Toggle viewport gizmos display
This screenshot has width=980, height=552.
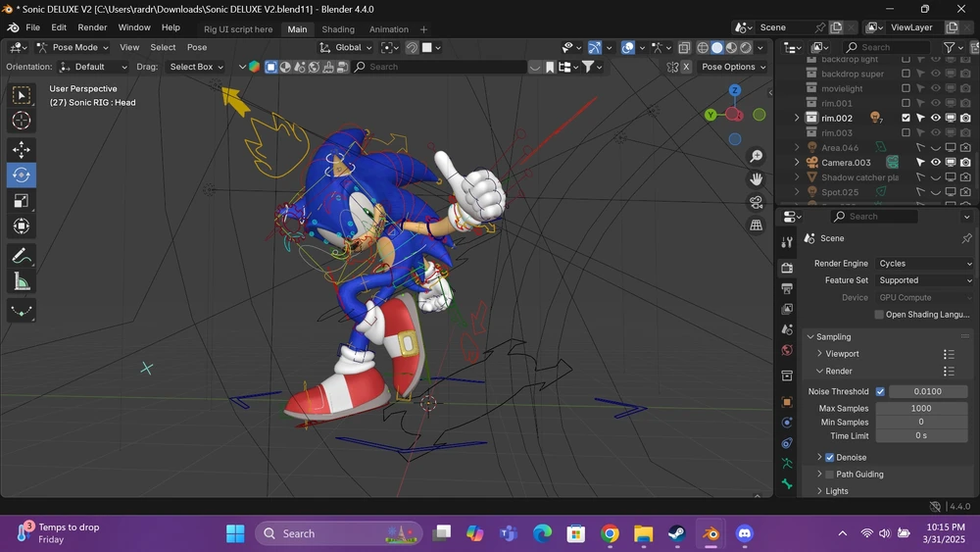[x=595, y=47]
